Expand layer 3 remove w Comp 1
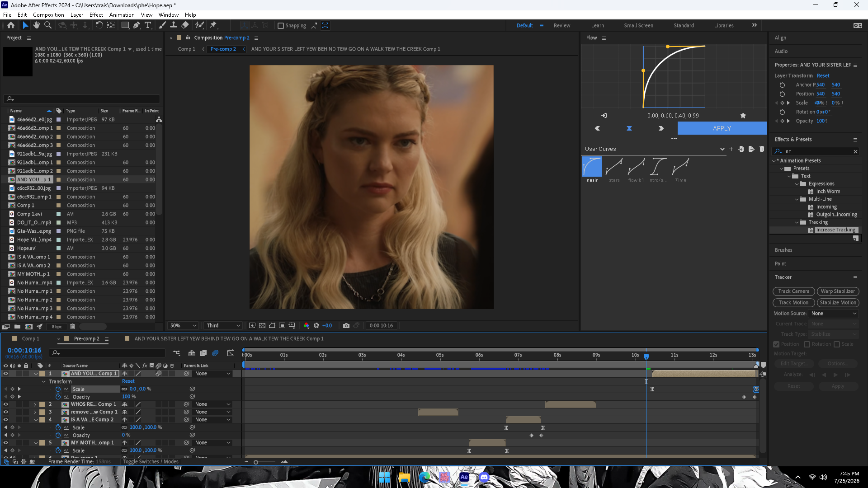Image resolution: width=868 pixels, height=488 pixels. pyautogui.click(x=35, y=412)
